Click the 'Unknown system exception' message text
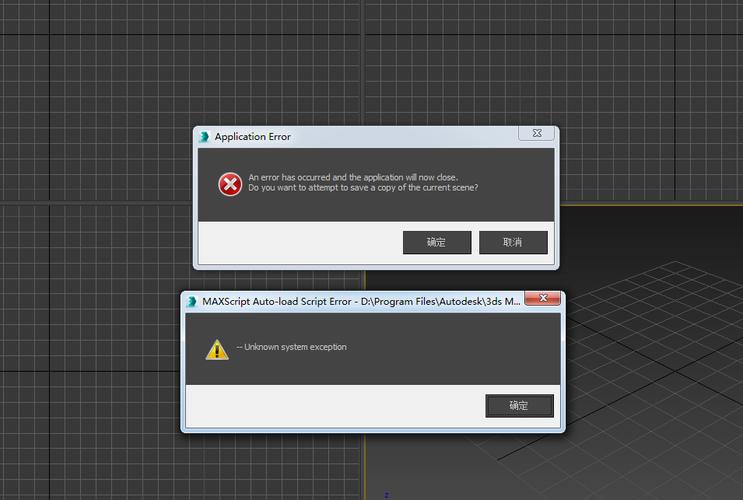 pyautogui.click(x=291, y=347)
